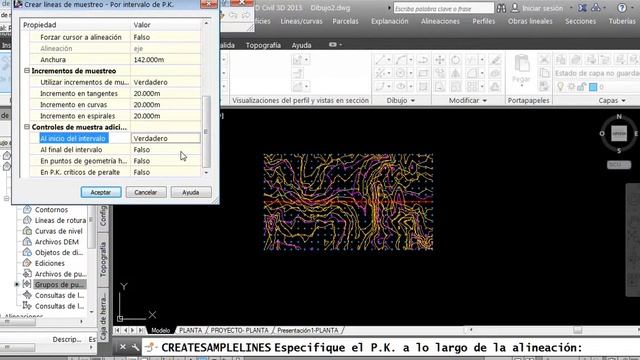Activate the Stretch tool in Modificar

(x=440, y=87)
